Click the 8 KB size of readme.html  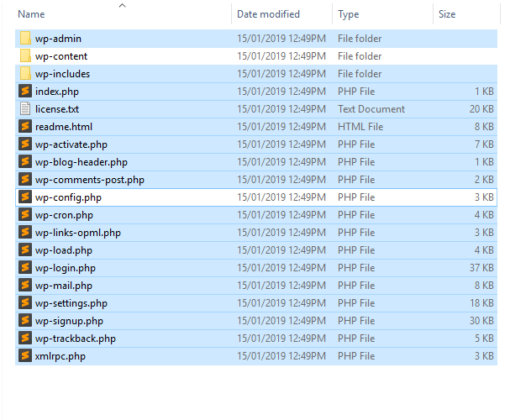click(484, 127)
